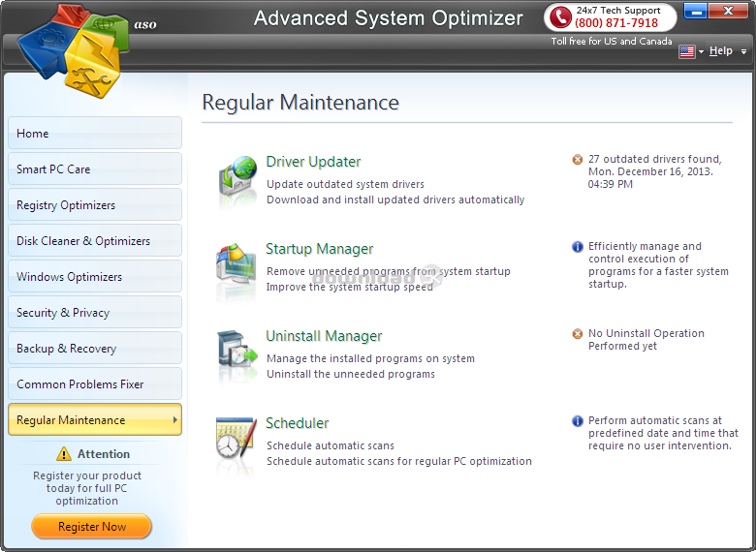Click the 'Regular Maintenance' page heading

tap(300, 102)
